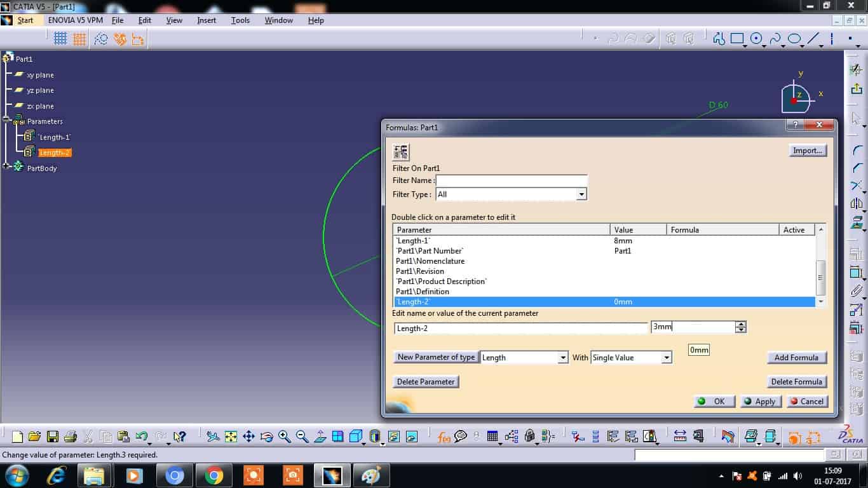Open the Length parameter type dropdown

tap(562, 358)
